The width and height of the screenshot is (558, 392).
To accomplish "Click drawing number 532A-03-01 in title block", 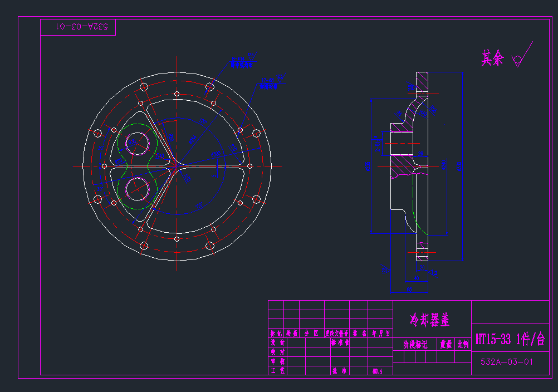I will pos(507,361).
